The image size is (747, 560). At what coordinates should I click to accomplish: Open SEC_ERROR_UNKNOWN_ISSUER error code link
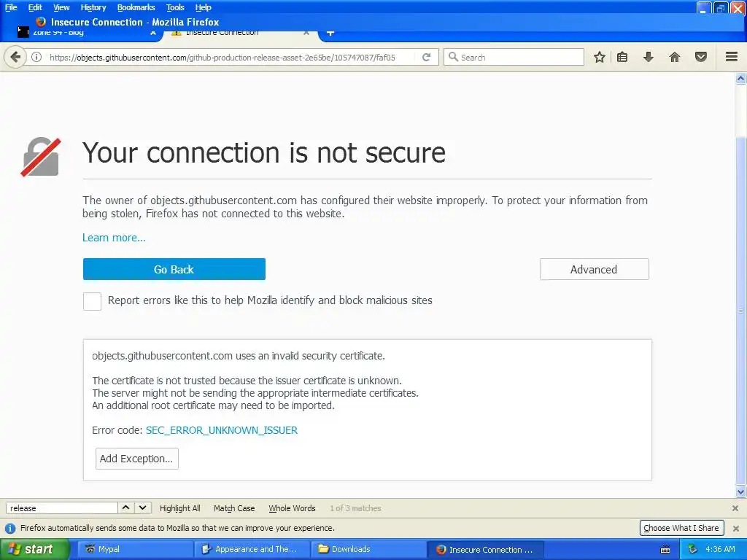click(222, 430)
